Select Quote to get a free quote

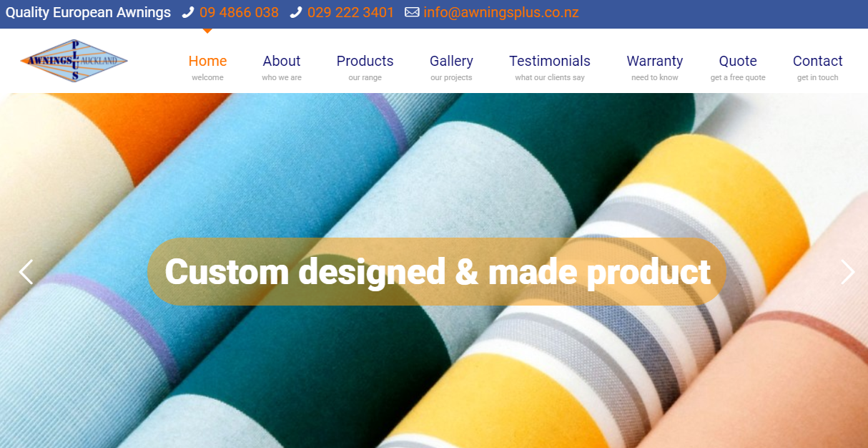[x=738, y=67]
